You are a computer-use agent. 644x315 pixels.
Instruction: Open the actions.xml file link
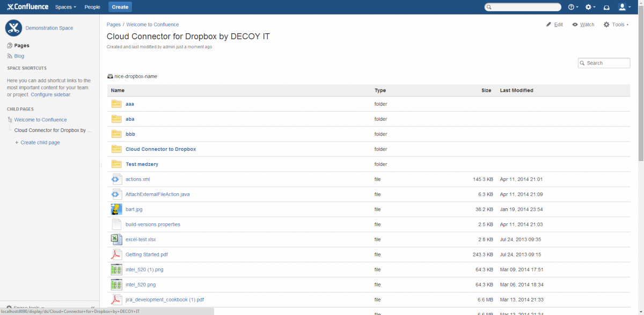(137, 179)
